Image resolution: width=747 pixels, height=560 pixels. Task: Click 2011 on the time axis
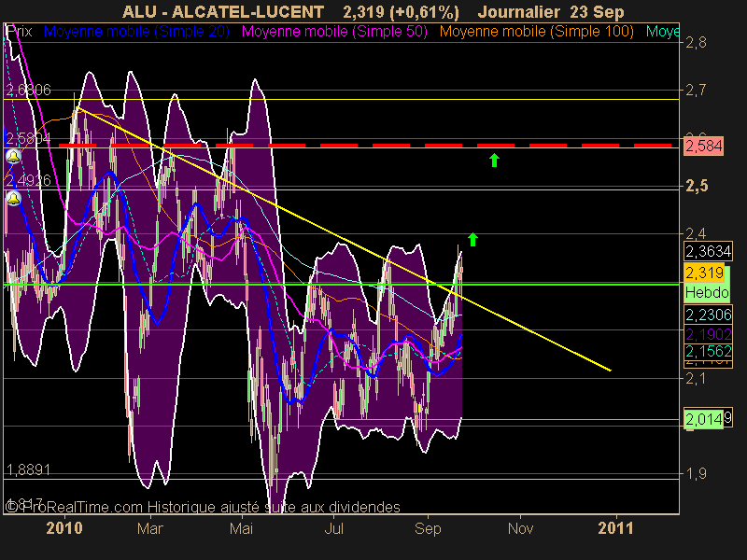click(615, 528)
